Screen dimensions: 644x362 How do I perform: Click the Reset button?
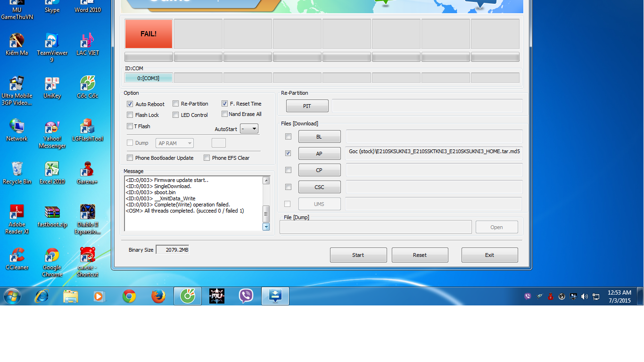coord(420,255)
